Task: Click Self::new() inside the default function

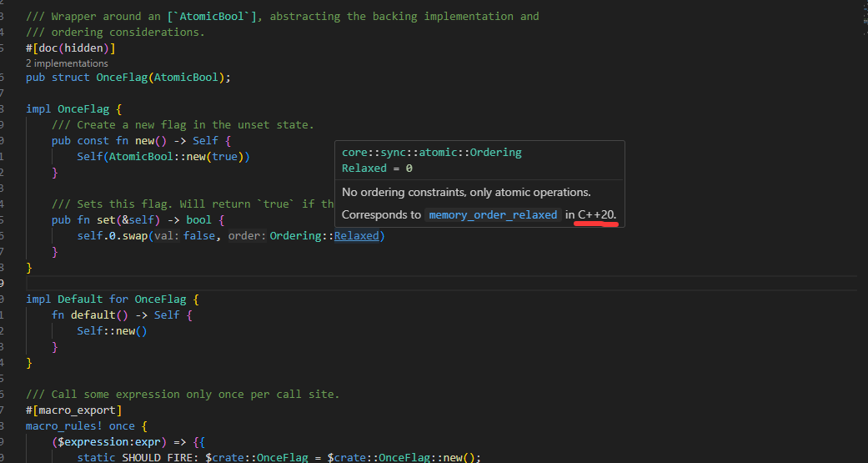Action: point(112,331)
